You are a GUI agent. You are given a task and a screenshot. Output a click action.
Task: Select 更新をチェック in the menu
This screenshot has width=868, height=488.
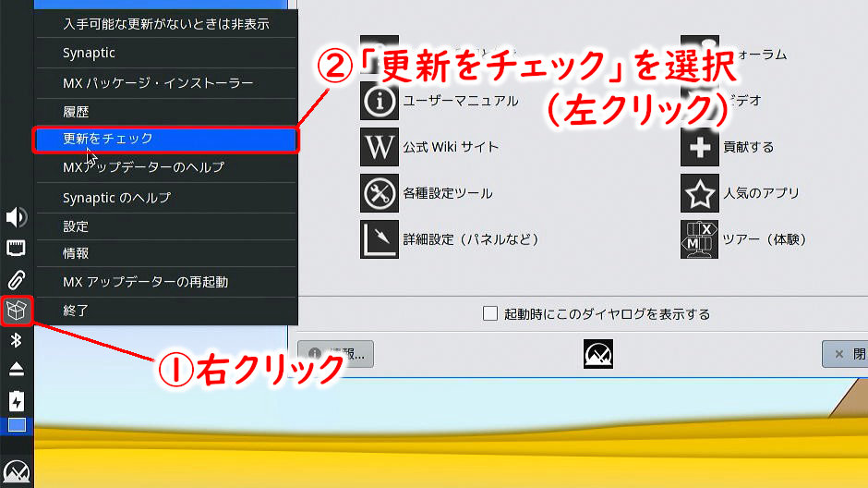click(166, 139)
